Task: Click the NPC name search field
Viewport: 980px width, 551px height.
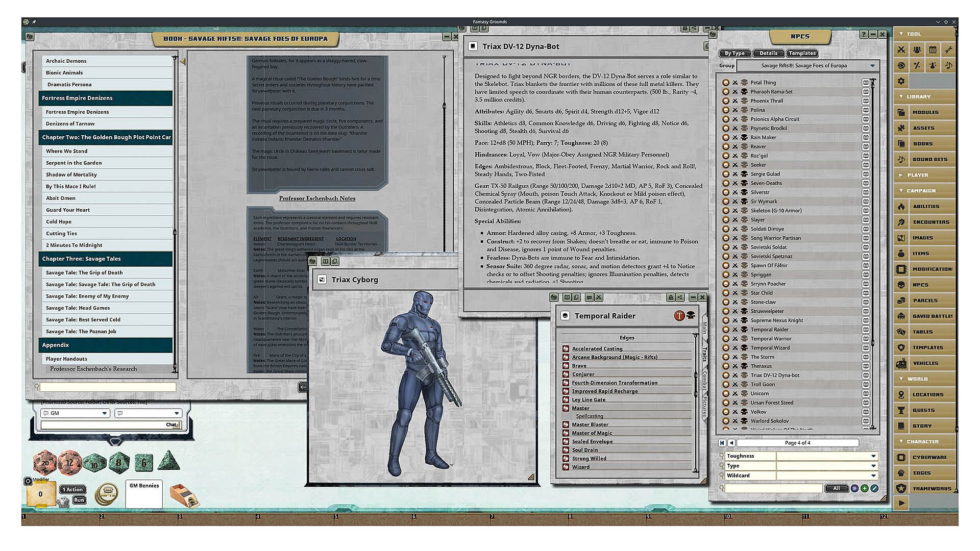Action: [x=774, y=489]
